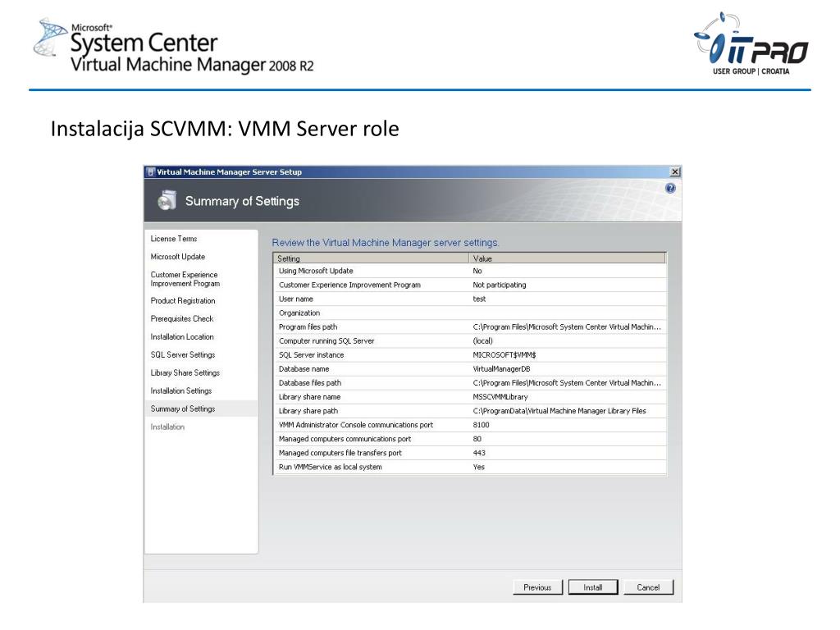Click the 'test' user name value
The width and height of the screenshot is (840, 630).
coord(479,299)
